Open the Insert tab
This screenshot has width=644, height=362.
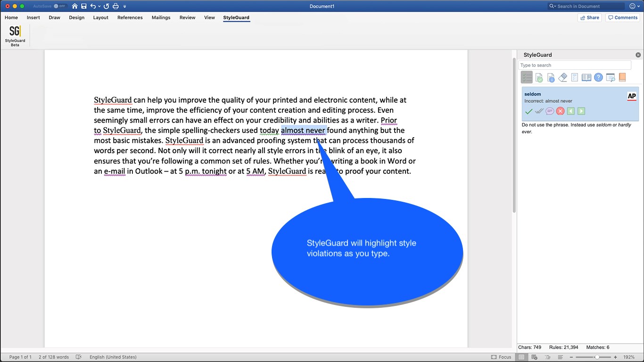tap(33, 17)
